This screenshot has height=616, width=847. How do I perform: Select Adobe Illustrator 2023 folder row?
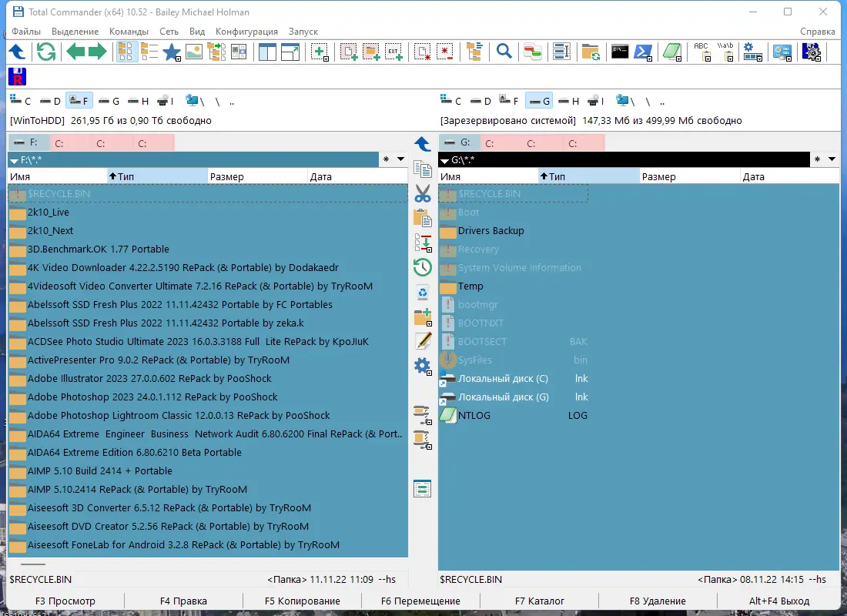click(x=208, y=379)
